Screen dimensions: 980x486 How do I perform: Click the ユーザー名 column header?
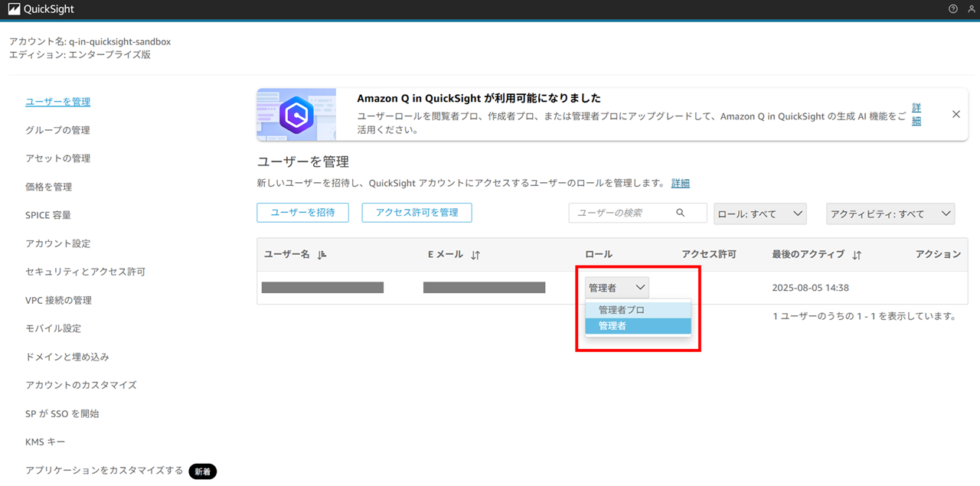click(287, 254)
